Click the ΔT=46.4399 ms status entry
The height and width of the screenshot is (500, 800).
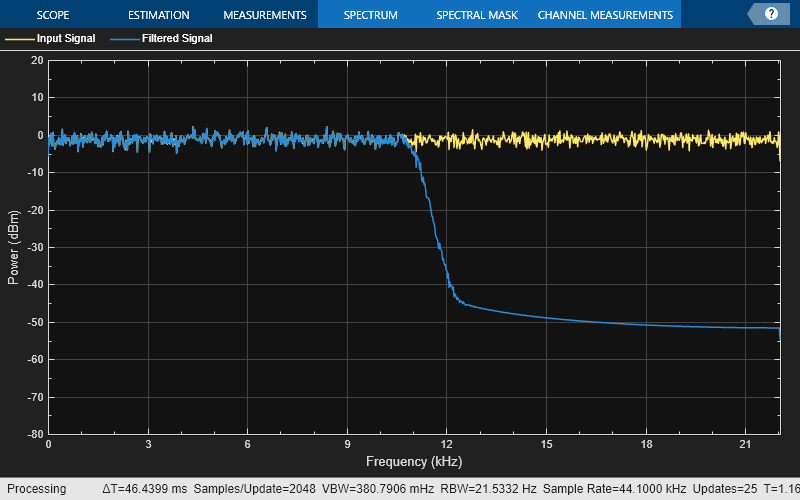tap(144, 489)
